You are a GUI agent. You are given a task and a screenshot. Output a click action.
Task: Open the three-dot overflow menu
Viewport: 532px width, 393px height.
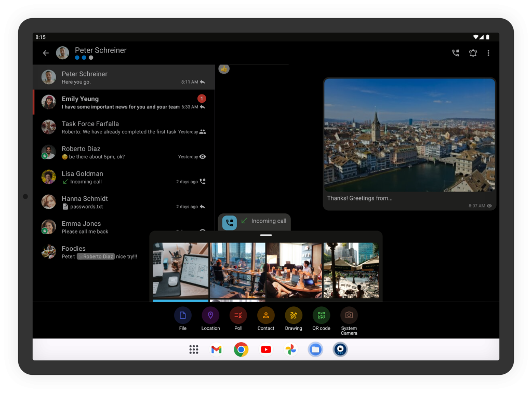click(488, 53)
